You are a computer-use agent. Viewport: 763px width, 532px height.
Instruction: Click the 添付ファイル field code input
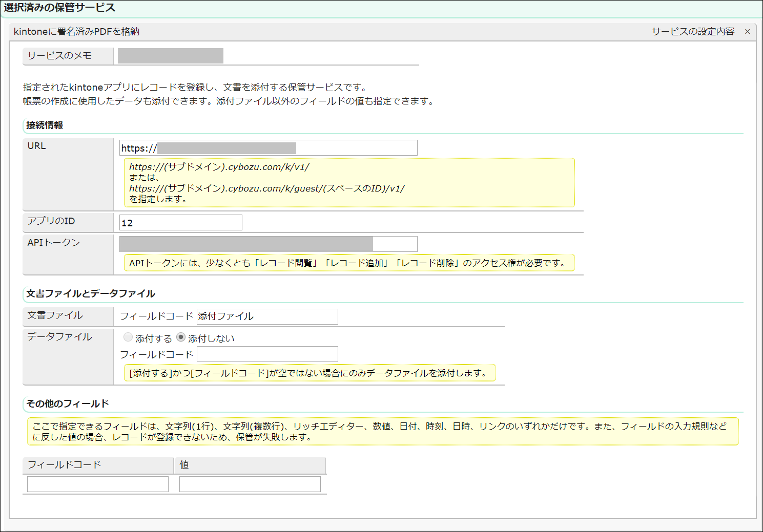tap(266, 316)
